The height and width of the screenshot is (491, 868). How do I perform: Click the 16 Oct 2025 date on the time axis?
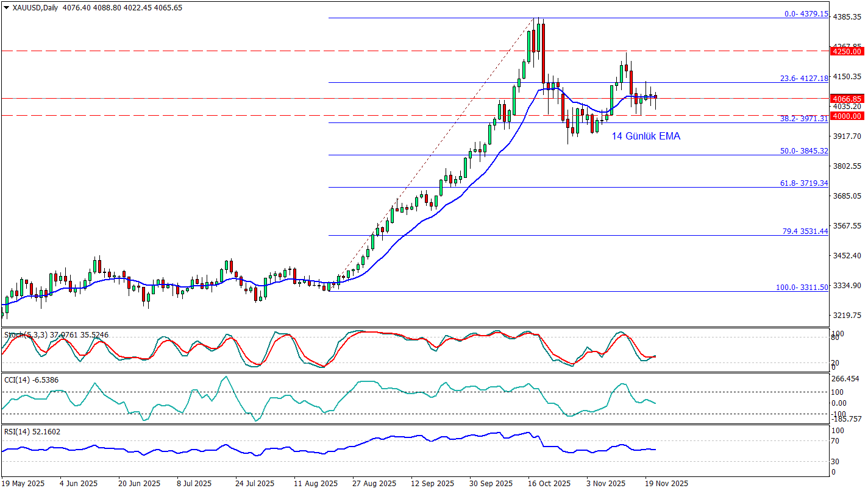point(549,483)
